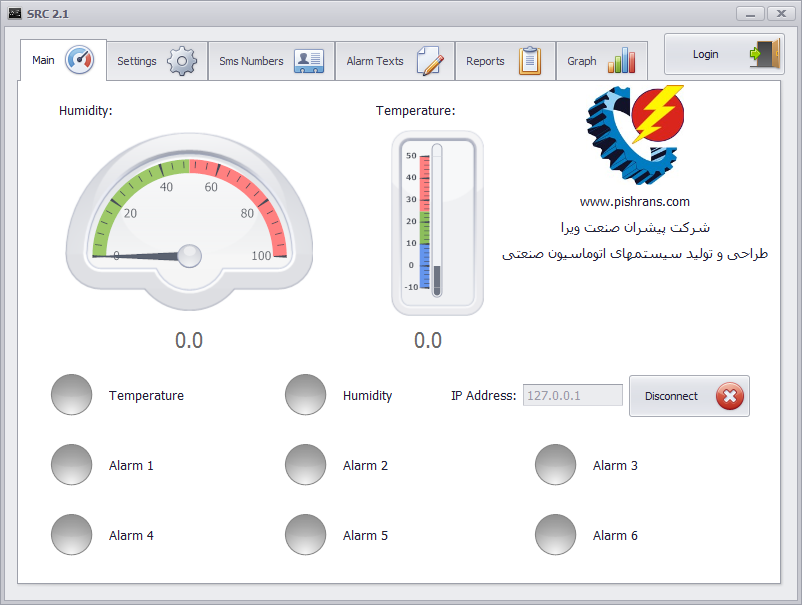The image size is (802, 605).
Task: Click the Alarm 2 indicator light
Action: (x=305, y=464)
